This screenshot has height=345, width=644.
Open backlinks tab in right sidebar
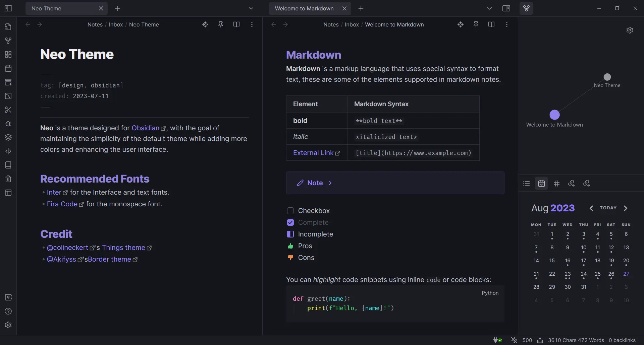572,184
